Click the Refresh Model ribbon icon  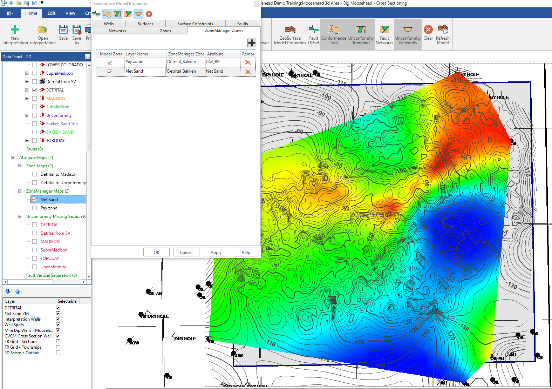[443, 34]
